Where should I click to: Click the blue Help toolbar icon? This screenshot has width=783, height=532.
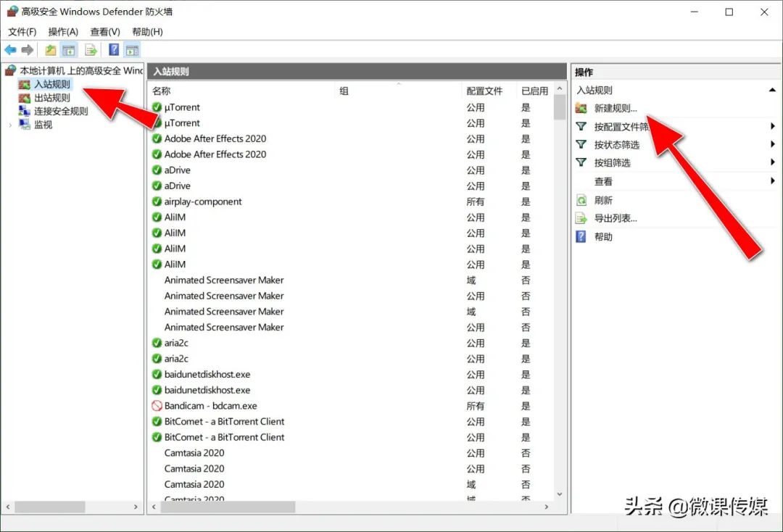point(114,49)
